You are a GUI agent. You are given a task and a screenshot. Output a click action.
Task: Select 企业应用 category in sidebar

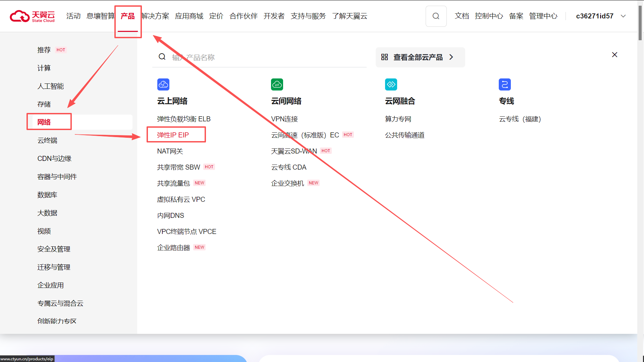(x=51, y=285)
